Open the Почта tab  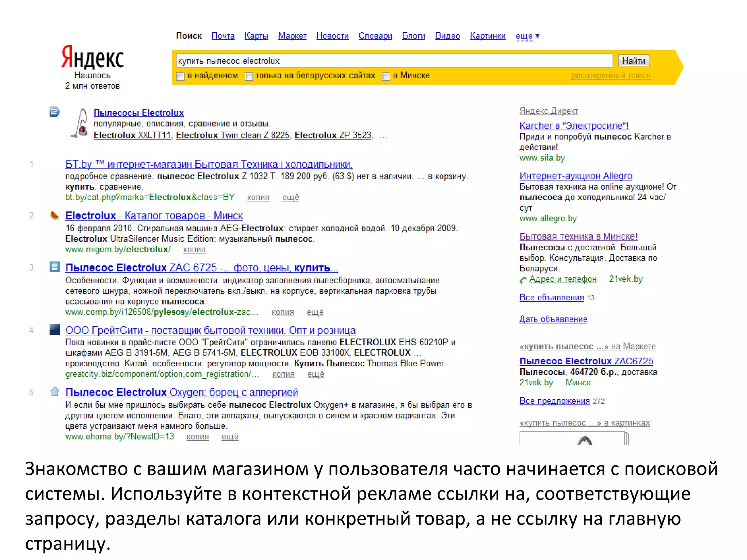(223, 36)
